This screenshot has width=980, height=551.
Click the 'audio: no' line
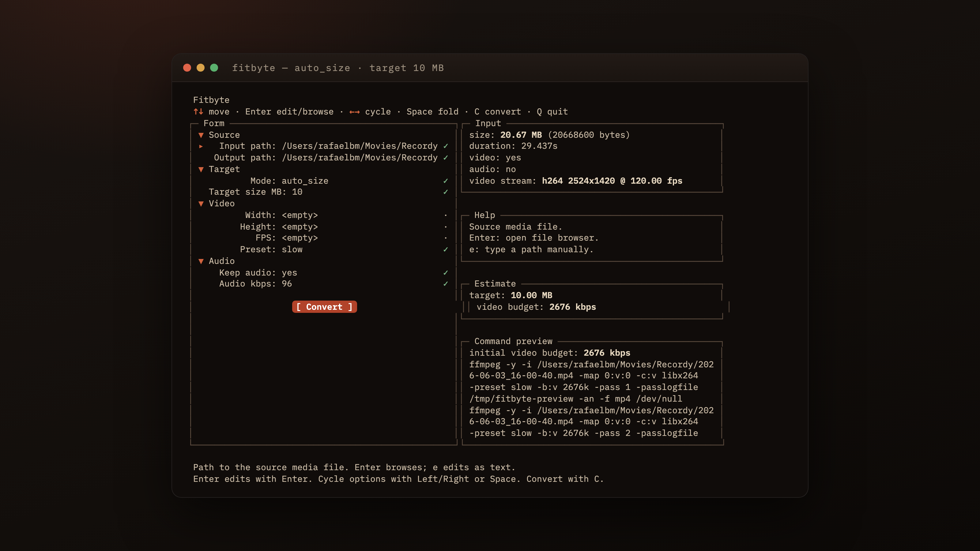[x=492, y=169]
